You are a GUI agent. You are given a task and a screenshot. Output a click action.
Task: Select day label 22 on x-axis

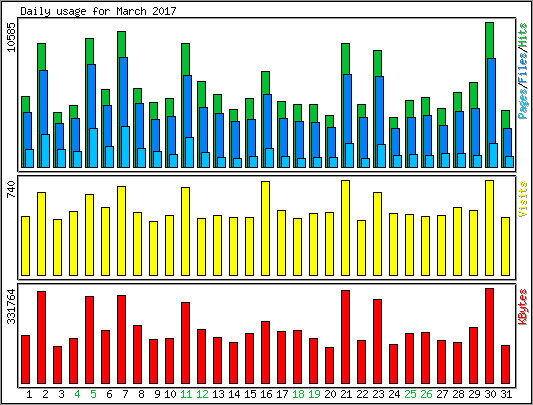coord(362,394)
